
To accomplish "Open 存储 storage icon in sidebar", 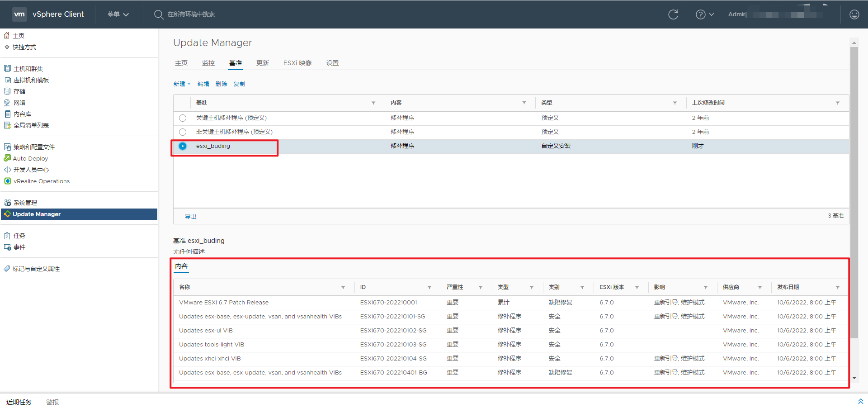I will [x=7, y=91].
